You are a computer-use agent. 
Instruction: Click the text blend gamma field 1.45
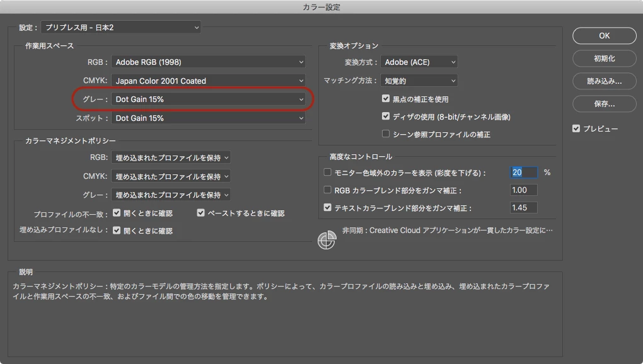(524, 208)
